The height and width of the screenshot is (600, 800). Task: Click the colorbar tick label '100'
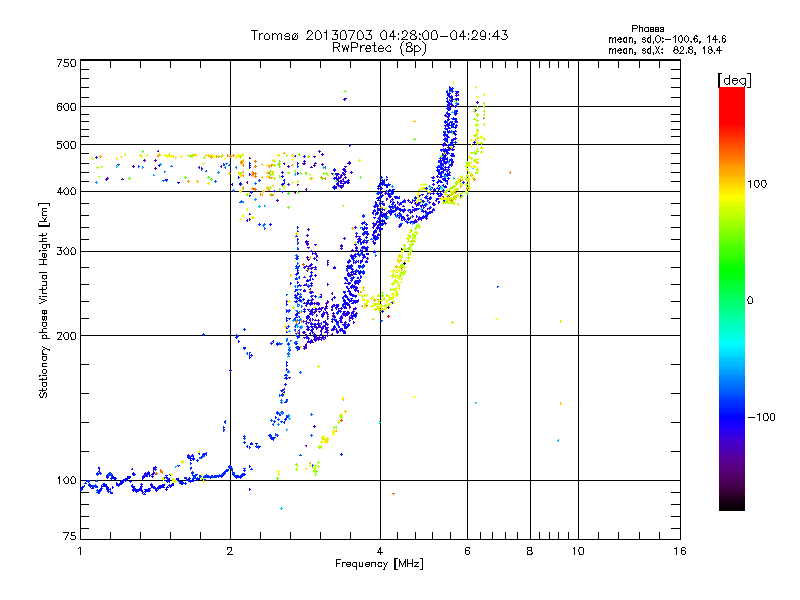pyautogui.click(x=757, y=184)
